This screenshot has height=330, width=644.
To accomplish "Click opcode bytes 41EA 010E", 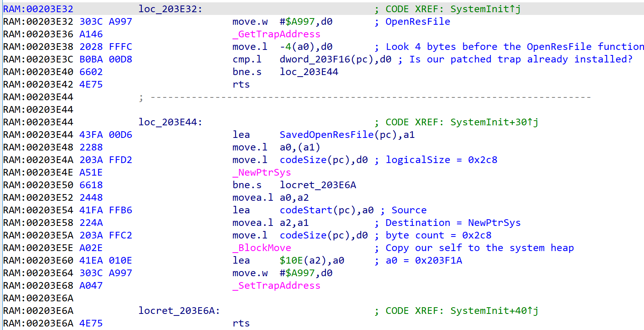I will click(106, 260).
